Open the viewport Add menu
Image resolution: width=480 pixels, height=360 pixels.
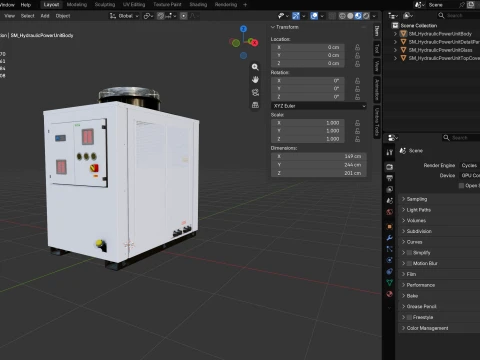tap(45, 16)
